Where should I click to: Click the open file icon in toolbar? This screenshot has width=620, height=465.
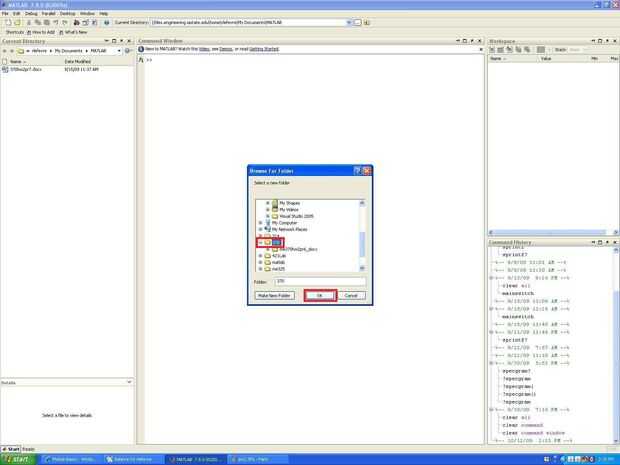click(17, 23)
